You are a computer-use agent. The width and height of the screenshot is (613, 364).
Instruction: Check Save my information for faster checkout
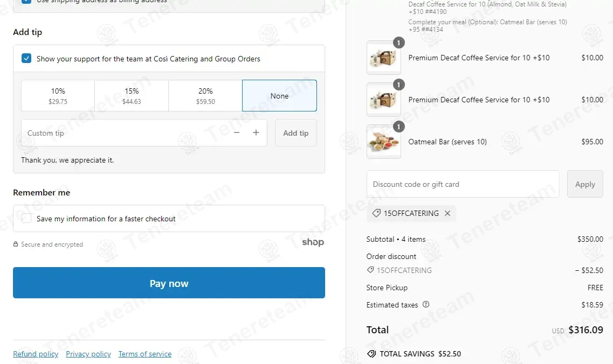(26, 218)
